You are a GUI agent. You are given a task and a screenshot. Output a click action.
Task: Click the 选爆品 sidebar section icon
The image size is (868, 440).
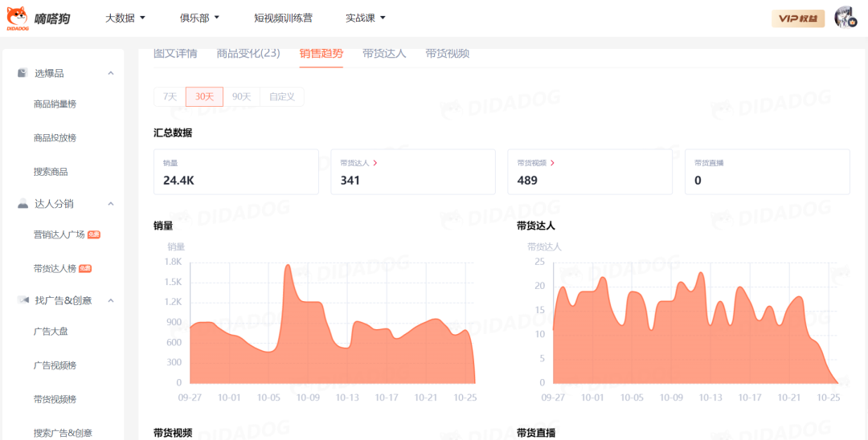point(23,73)
